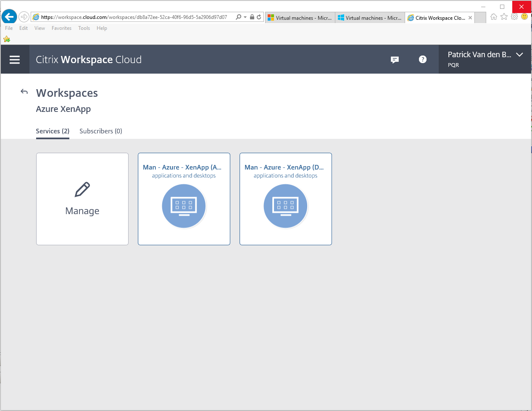
Task: Click the search magnifier in address bar
Action: coord(239,17)
